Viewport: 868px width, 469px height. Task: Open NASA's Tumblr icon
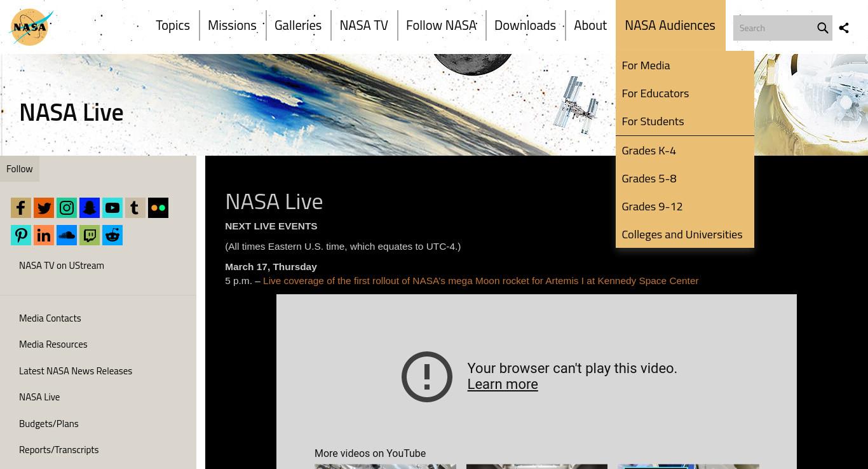click(135, 208)
